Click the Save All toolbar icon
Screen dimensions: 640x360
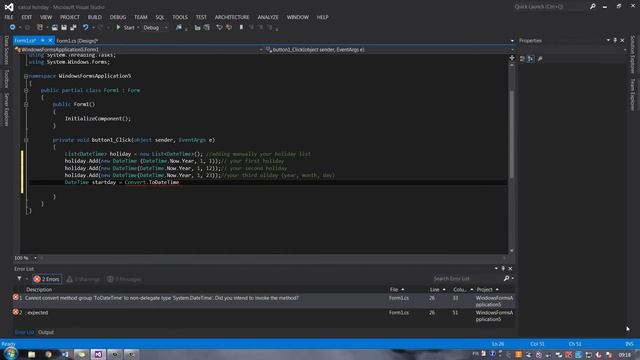click(x=73, y=27)
